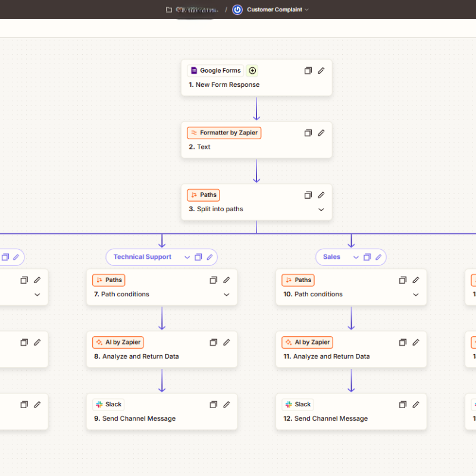Screen dimensions: 476x476
Task: Click the Paths badge on step 10
Action: click(x=298, y=280)
